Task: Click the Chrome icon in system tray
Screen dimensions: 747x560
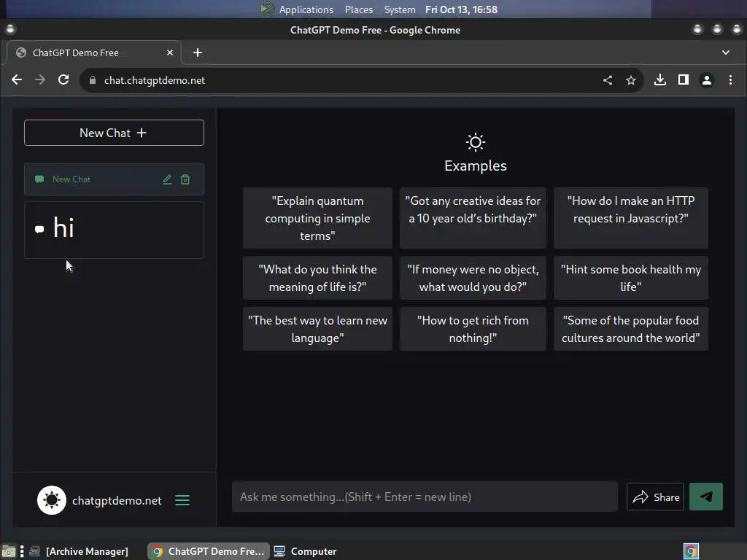Action: (691, 551)
